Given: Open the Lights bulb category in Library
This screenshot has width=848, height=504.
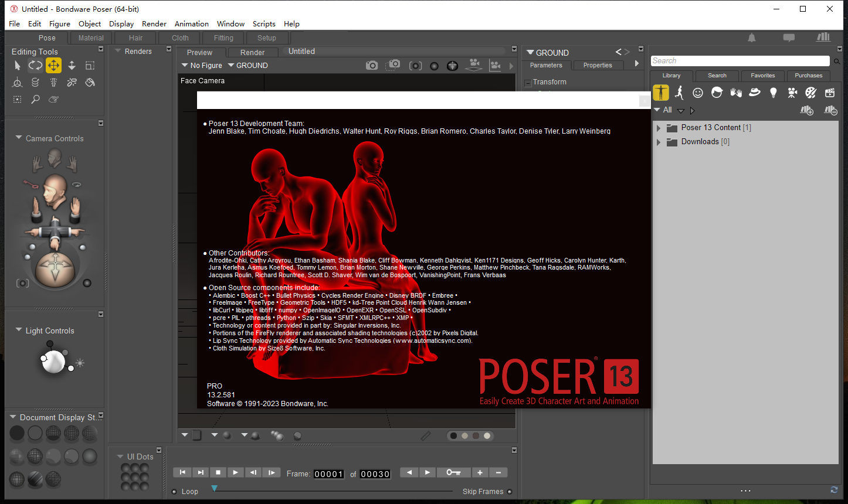Looking at the screenshot, I should pos(774,93).
